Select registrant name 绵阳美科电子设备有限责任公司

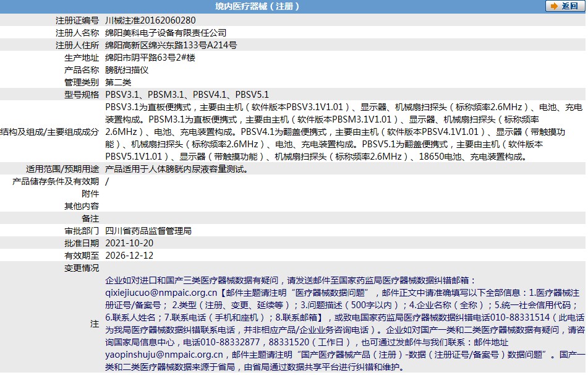coord(166,33)
